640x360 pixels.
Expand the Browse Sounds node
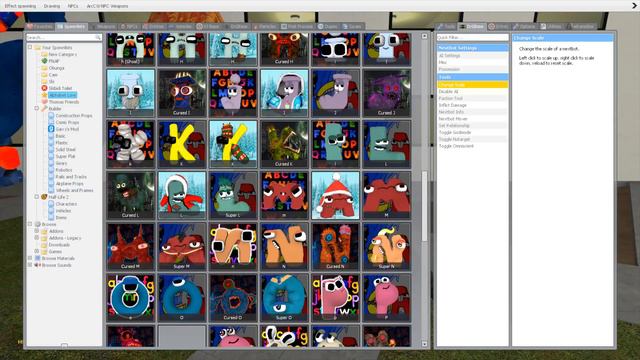[x=30, y=265]
